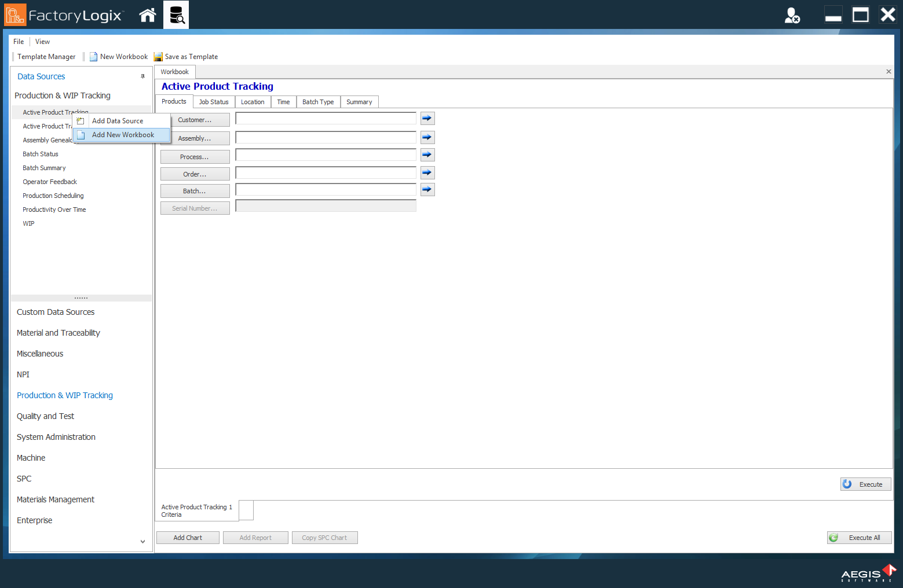The width and height of the screenshot is (903, 588).
Task: Click the Save as Template floppy disk icon
Action: 158,56
